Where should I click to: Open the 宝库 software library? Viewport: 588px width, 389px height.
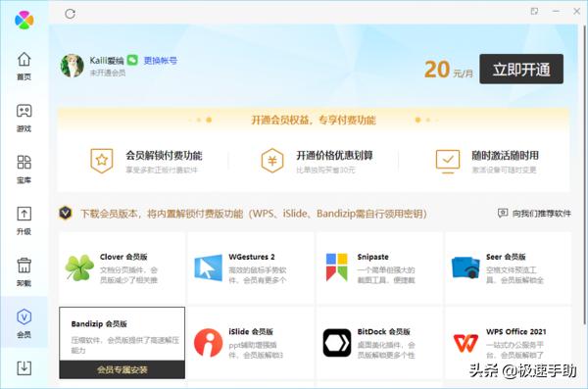pos(24,170)
